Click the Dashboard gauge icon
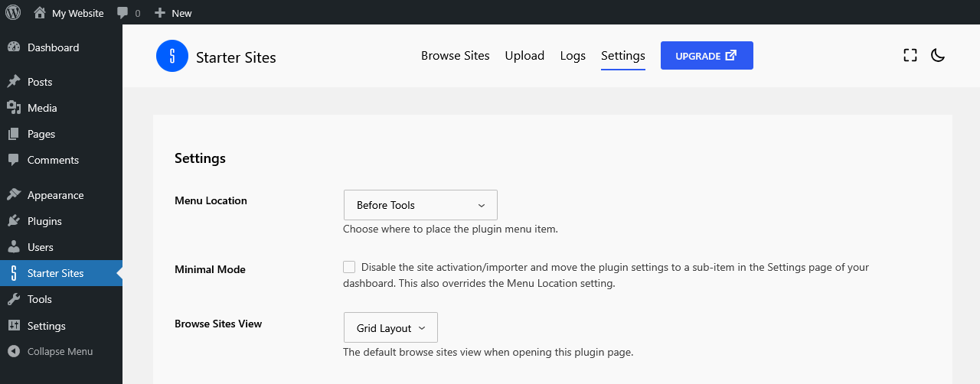980x384 pixels. (x=14, y=47)
